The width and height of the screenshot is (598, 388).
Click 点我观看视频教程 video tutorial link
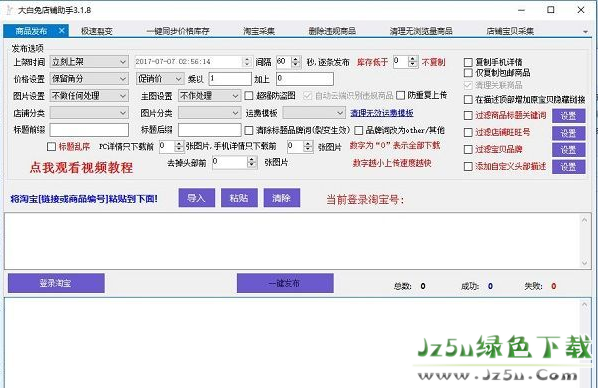click(x=81, y=167)
